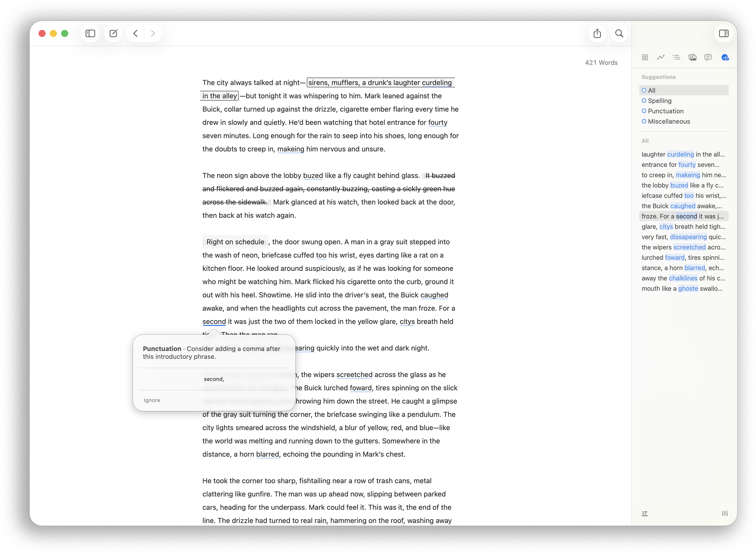Click the share export icon
The width and height of the screenshot is (756, 553).
click(597, 33)
